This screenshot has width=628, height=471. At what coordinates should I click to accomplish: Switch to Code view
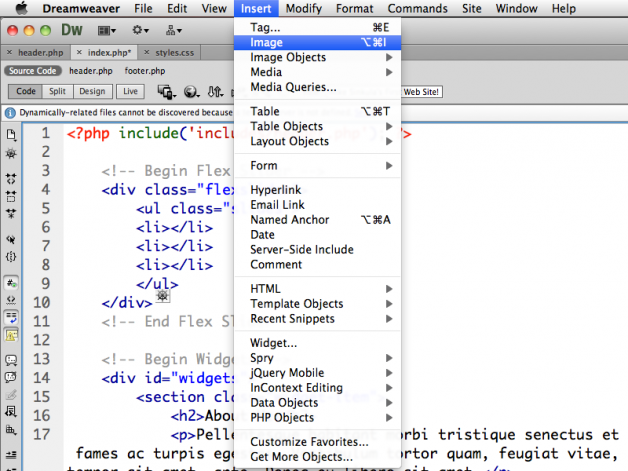(26, 91)
